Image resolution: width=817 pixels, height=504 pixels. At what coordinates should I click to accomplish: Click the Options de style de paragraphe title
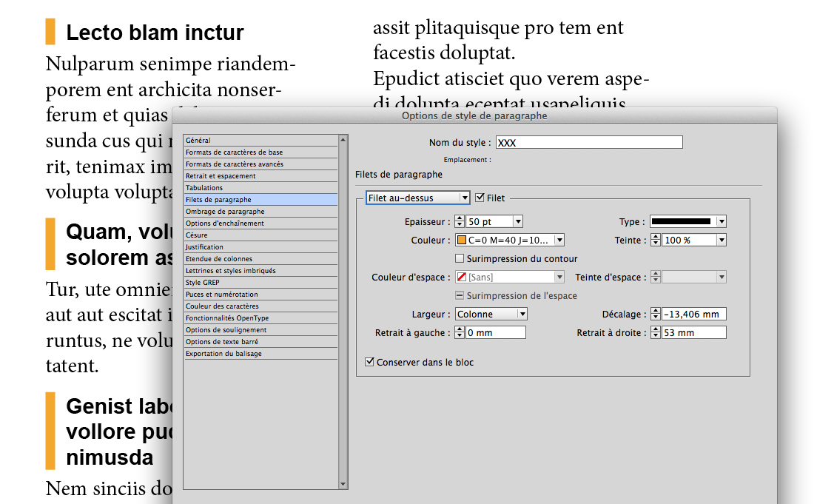pyautogui.click(x=474, y=115)
